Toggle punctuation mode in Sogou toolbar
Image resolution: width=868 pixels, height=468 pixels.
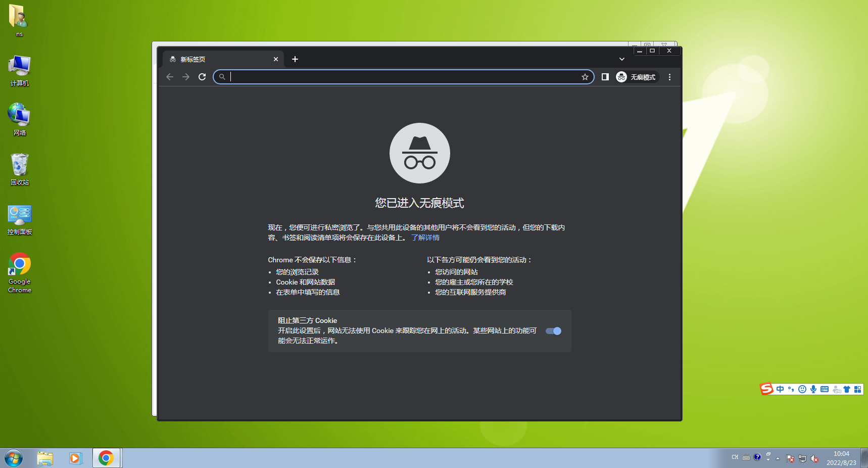pyautogui.click(x=791, y=389)
